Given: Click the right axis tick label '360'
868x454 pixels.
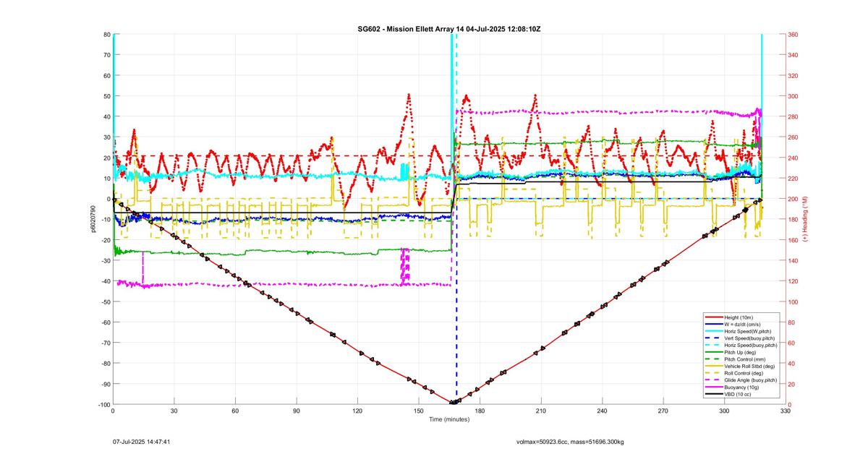Looking at the screenshot, I should tap(793, 35).
